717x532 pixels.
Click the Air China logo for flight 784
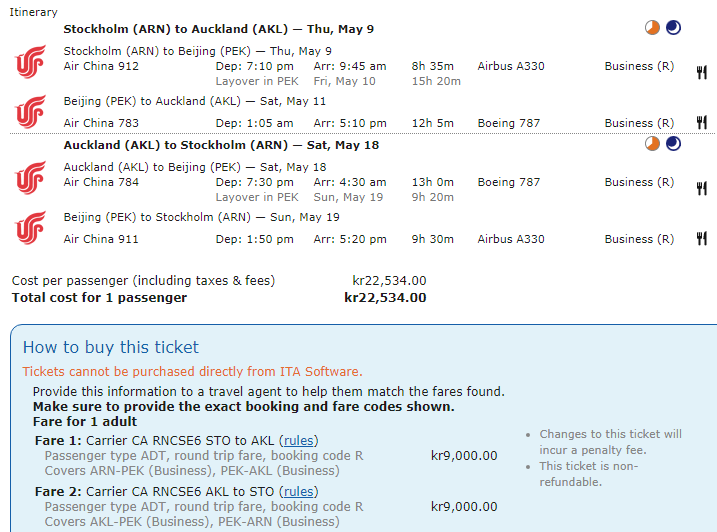30,178
